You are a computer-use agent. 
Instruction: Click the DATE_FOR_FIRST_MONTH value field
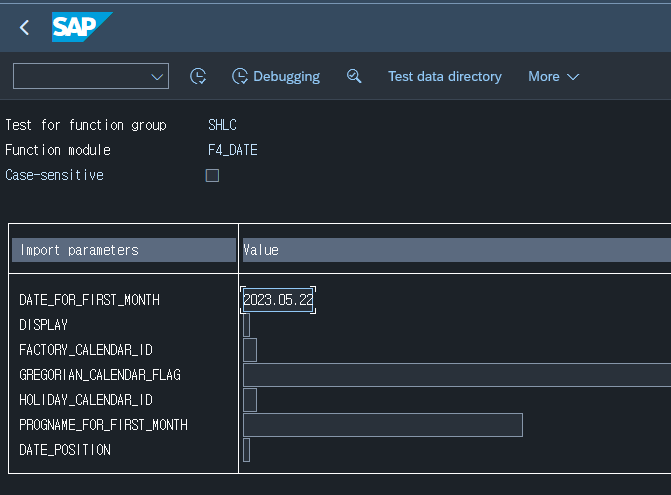click(278, 300)
